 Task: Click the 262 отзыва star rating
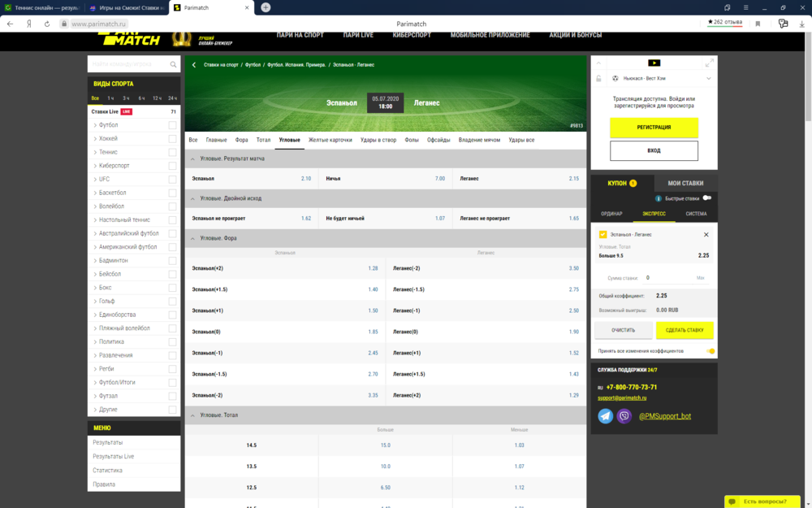[x=724, y=22]
